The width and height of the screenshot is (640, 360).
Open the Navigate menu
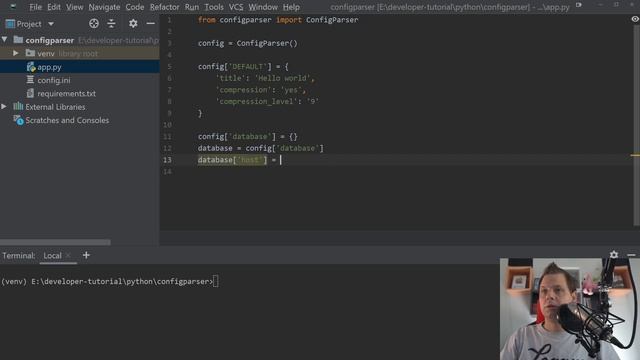pyautogui.click(x=104, y=7)
